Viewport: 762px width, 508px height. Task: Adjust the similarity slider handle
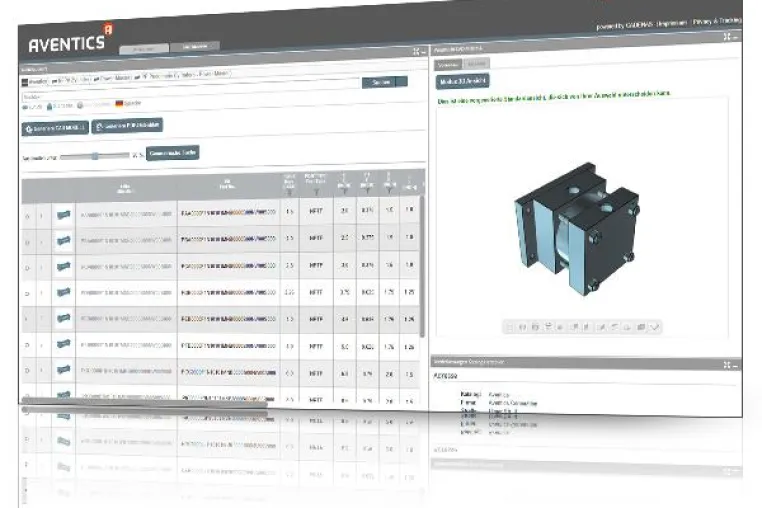(95, 156)
